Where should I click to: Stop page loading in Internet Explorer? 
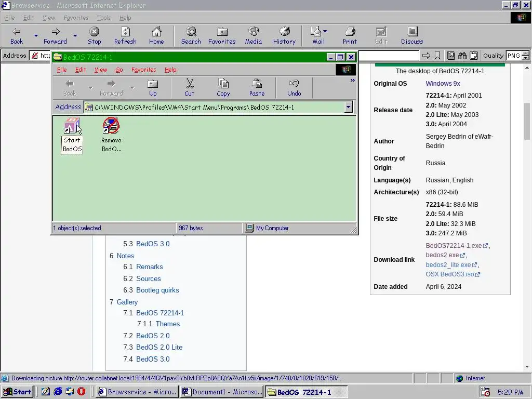(95, 36)
